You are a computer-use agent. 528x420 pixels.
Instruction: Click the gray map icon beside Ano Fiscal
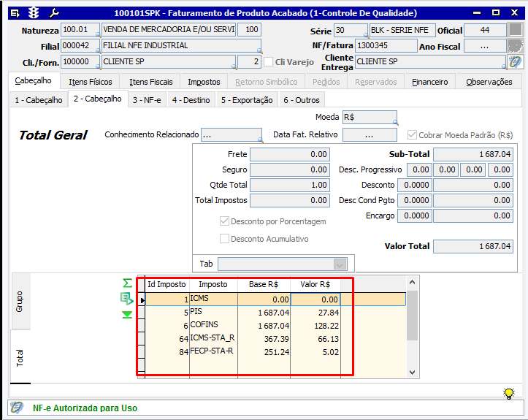pos(516,46)
